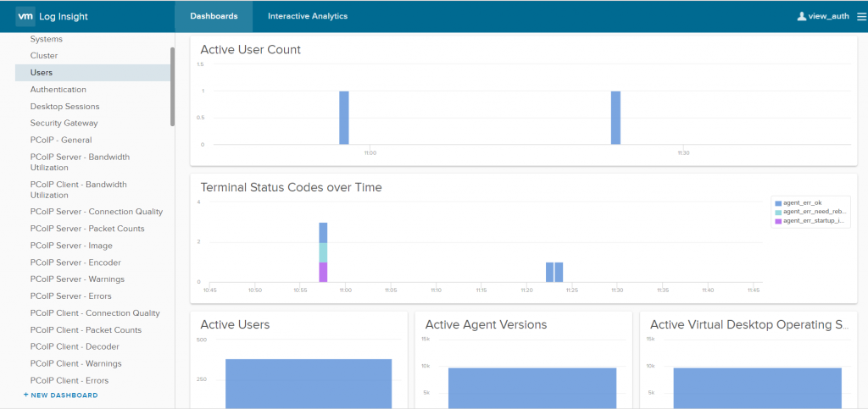
Task: Click the agent_err_ok legend color swatch
Action: [778, 203]
